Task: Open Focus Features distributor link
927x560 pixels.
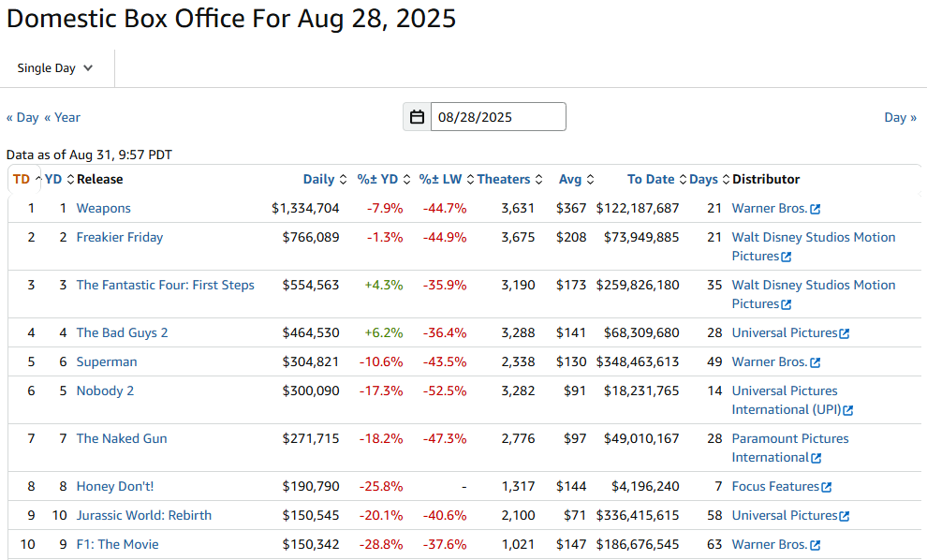Action: point(775,487)
